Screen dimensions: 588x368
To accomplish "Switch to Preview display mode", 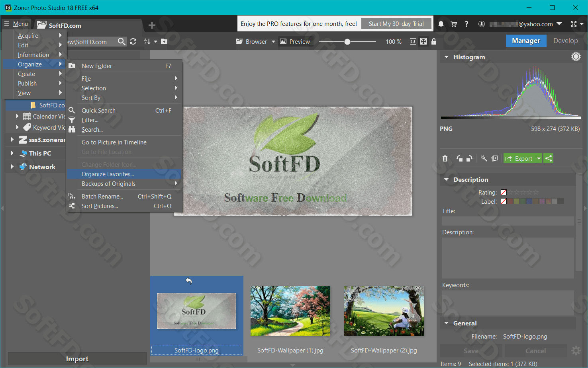I will point(295,41).
